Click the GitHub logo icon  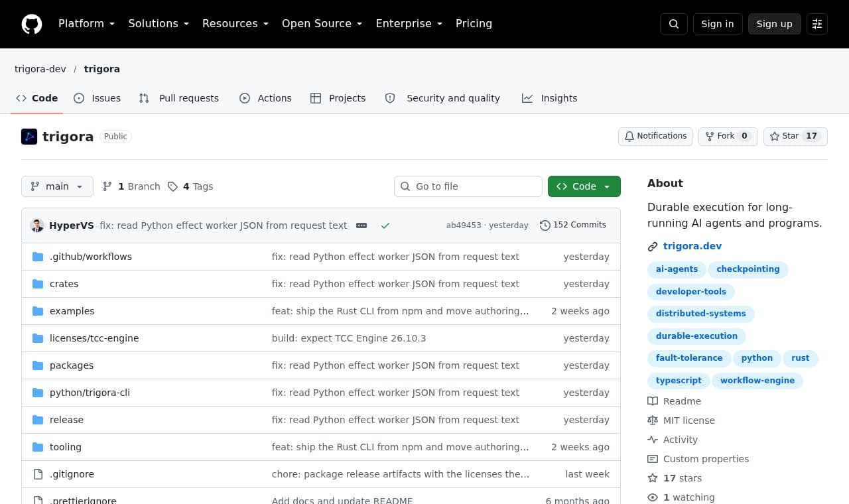pyautogui.click(x=32, y=24)
